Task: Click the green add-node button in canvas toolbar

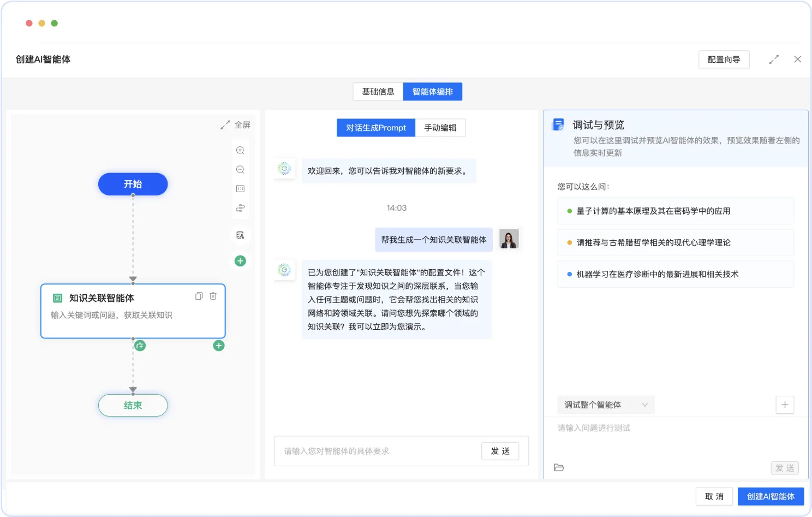Action: click(x=240, y=261)
